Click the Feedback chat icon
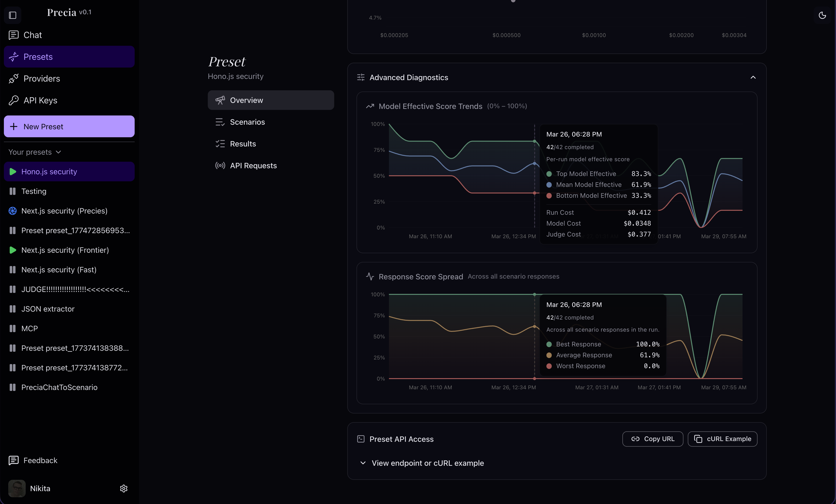This screenshot has width=836, height=504. tap(14, 460)
